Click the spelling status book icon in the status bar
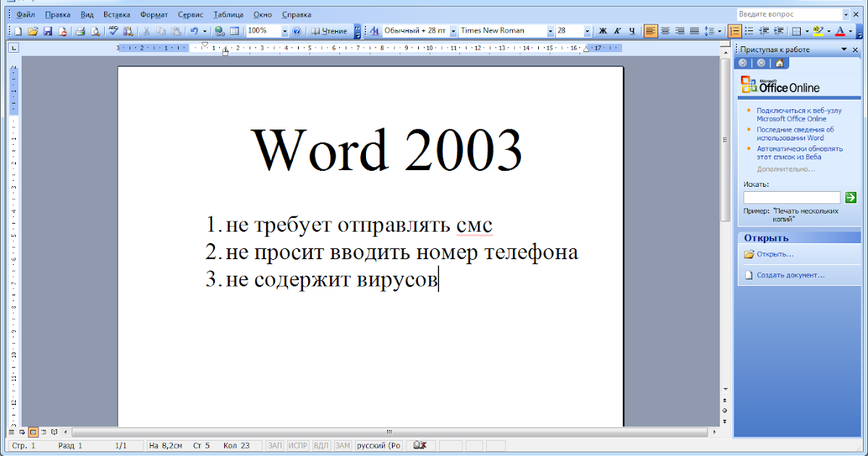The height and width of the screenshot is (456, 868). (x=419, y=446)
